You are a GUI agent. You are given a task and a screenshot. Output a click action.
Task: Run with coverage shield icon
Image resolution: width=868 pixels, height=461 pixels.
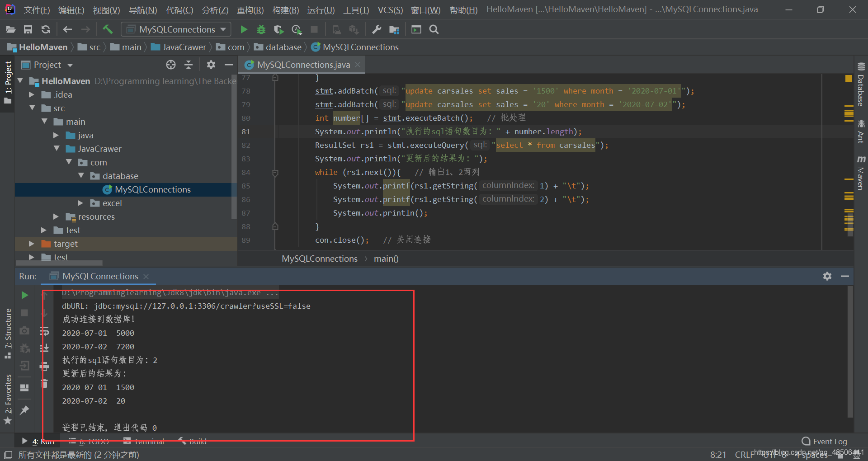(279, 30)
